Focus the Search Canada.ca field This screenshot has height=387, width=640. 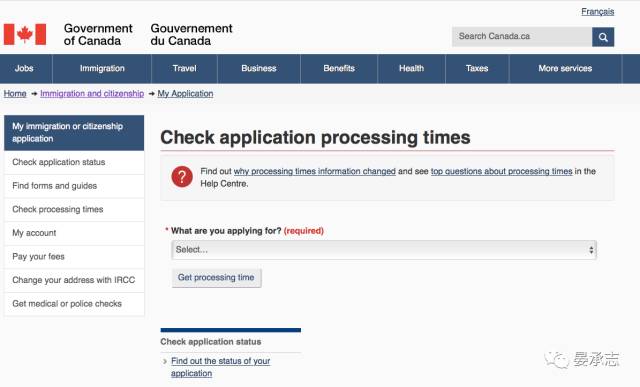[x=522, y=37]
